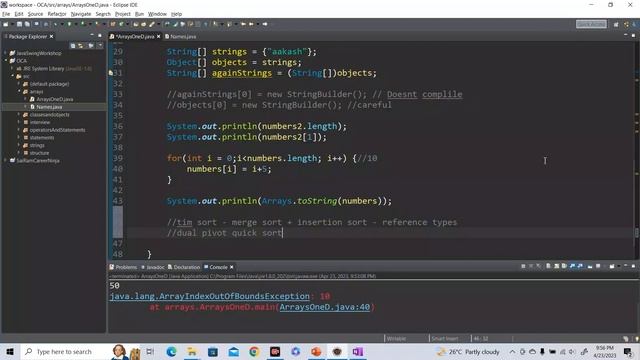The width and height of the screenshot is (640, 360).
Task: Select the interview package
Action: click(40, 122)
